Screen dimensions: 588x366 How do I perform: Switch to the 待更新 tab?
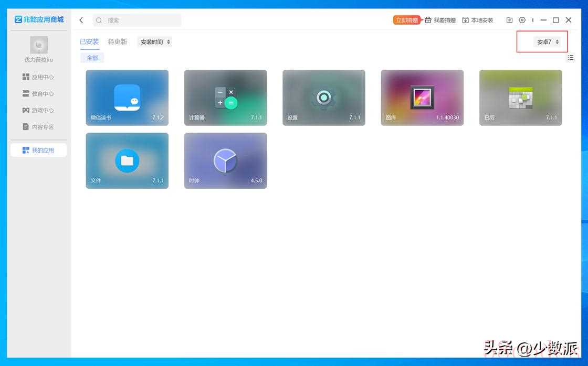tap(118, 42)
